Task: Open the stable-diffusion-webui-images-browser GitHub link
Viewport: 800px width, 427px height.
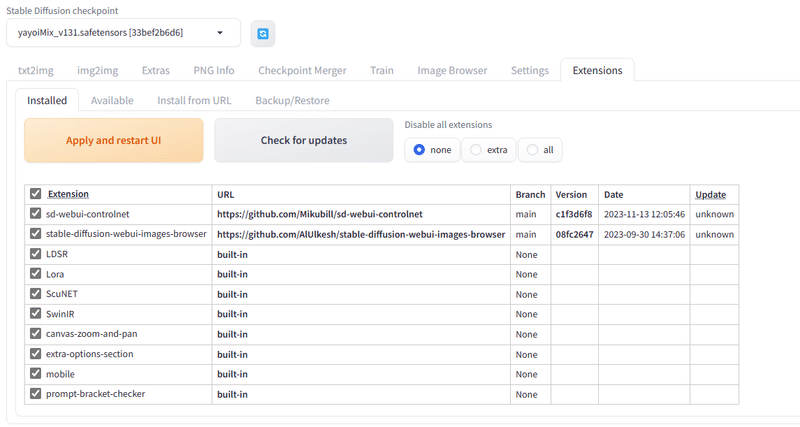Action: 361,235
